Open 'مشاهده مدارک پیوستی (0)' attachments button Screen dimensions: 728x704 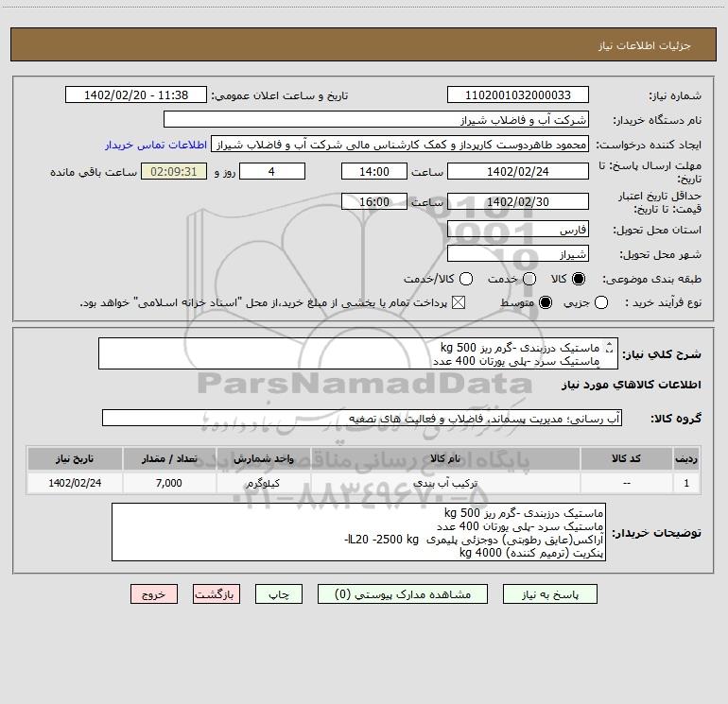(x=403, y=594)
